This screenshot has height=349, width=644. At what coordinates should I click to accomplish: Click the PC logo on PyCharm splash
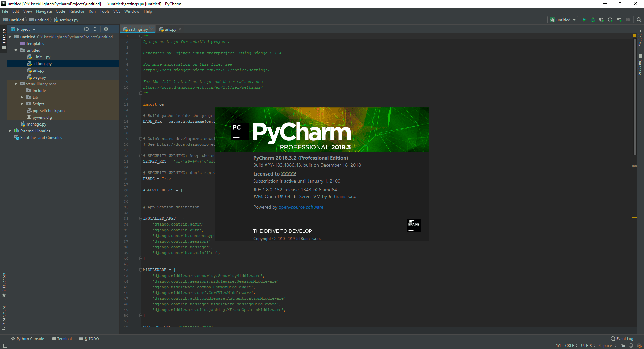coord(240,132)
